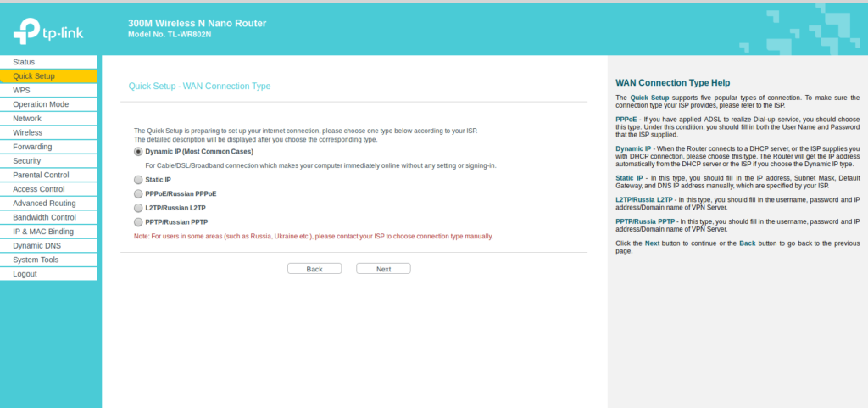Open the Status menu item

click(x=25, y=62)
